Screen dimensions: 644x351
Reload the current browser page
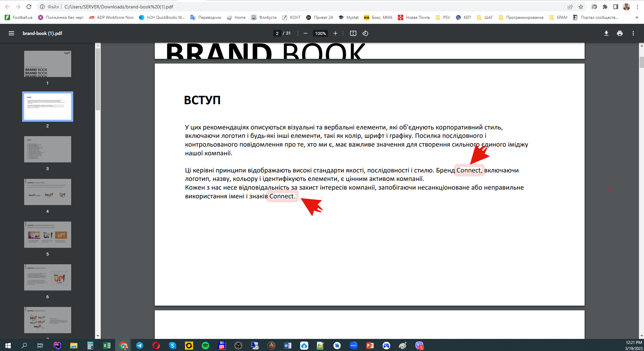tap(29, 7)
